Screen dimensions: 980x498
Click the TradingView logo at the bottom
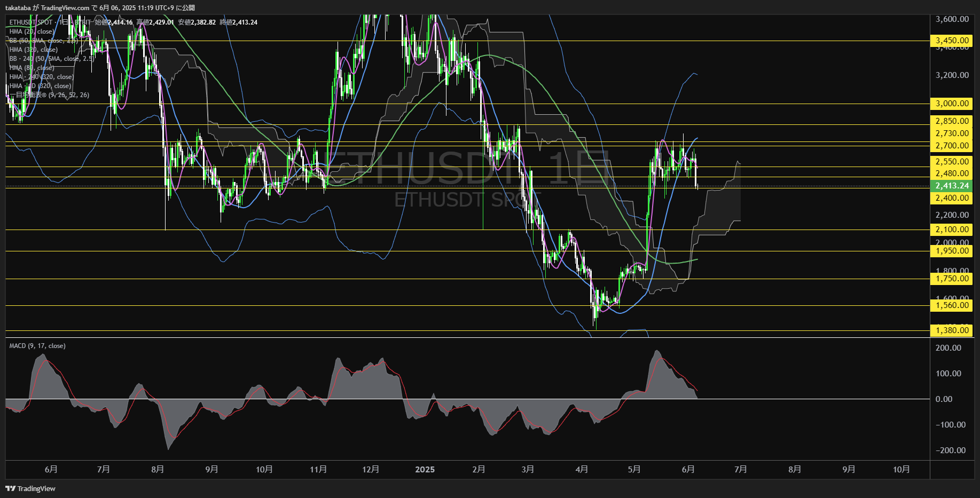coord(30,488)
